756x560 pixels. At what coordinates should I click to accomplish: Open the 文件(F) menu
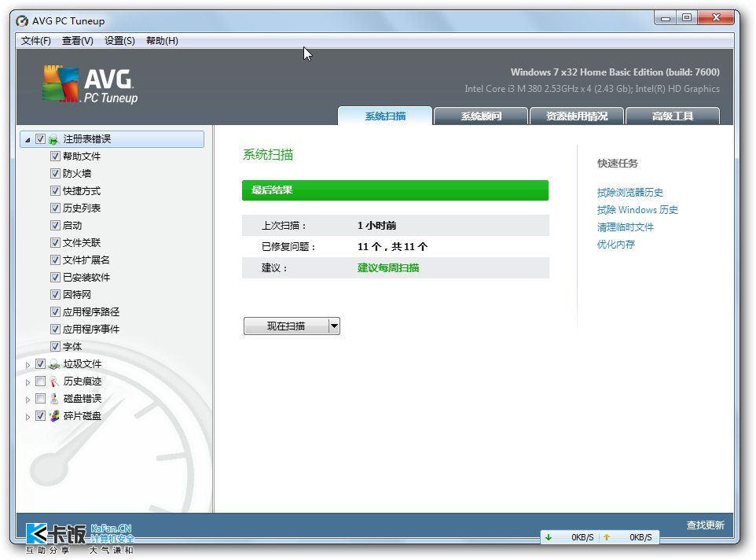pyautogui.click(x=35, y=41)
